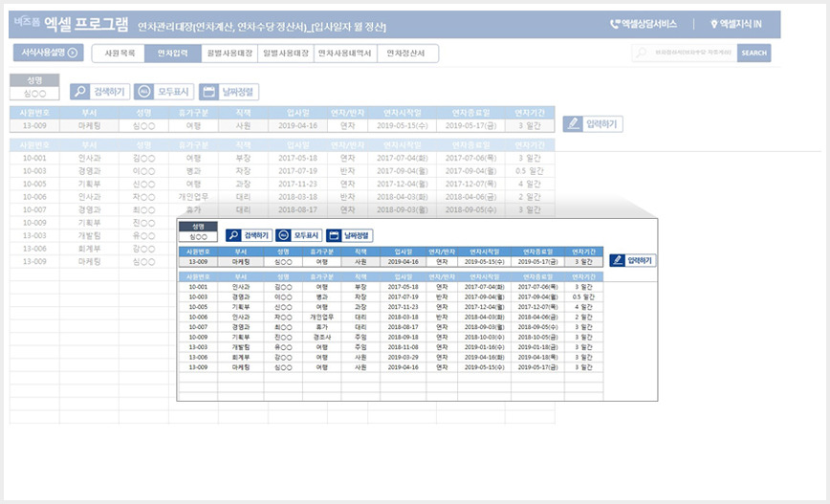Select 0.5 일간 in the faded main sheet list
Viewport: 830px width, 504px height.
530,171
